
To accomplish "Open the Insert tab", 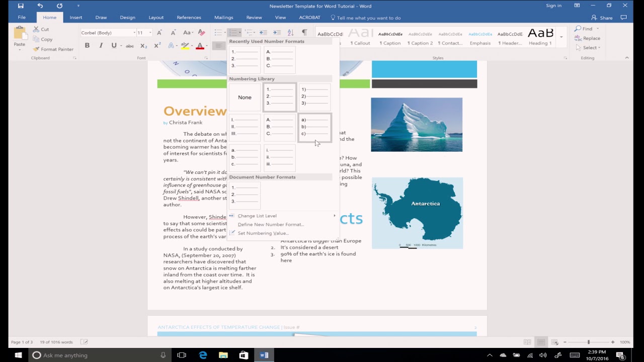I will [76, 18].
